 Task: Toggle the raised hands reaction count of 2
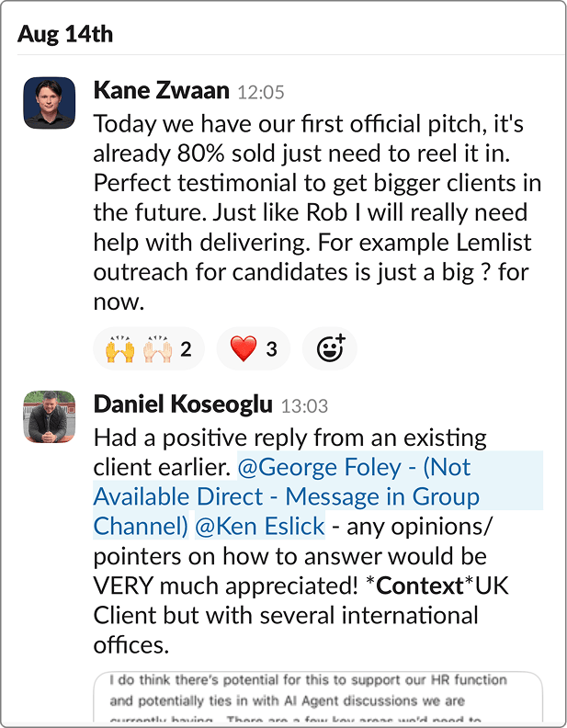187,349
